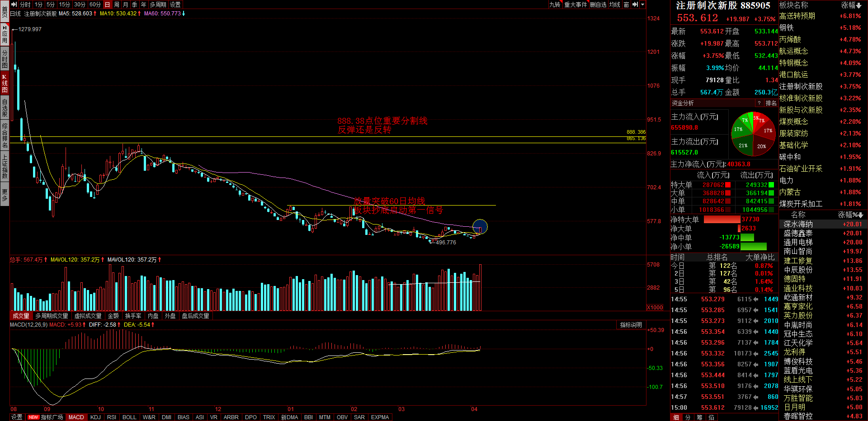Open the 深水海纳 stock row

(x=823, y=224)
